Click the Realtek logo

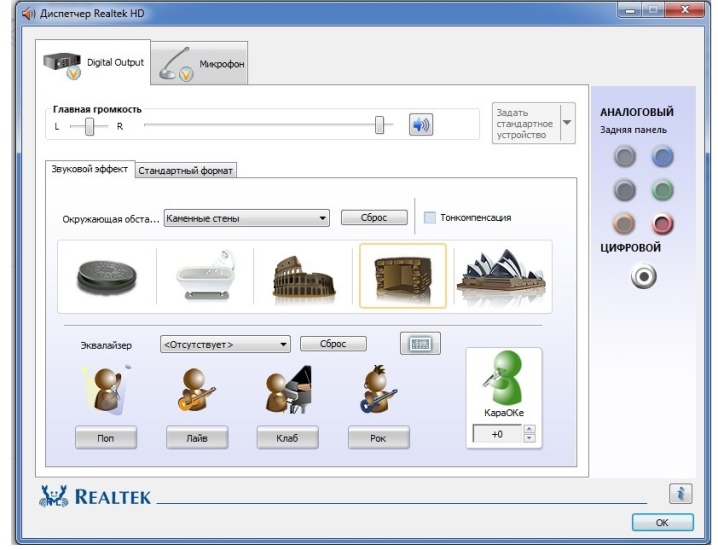[x=95, y=496]
